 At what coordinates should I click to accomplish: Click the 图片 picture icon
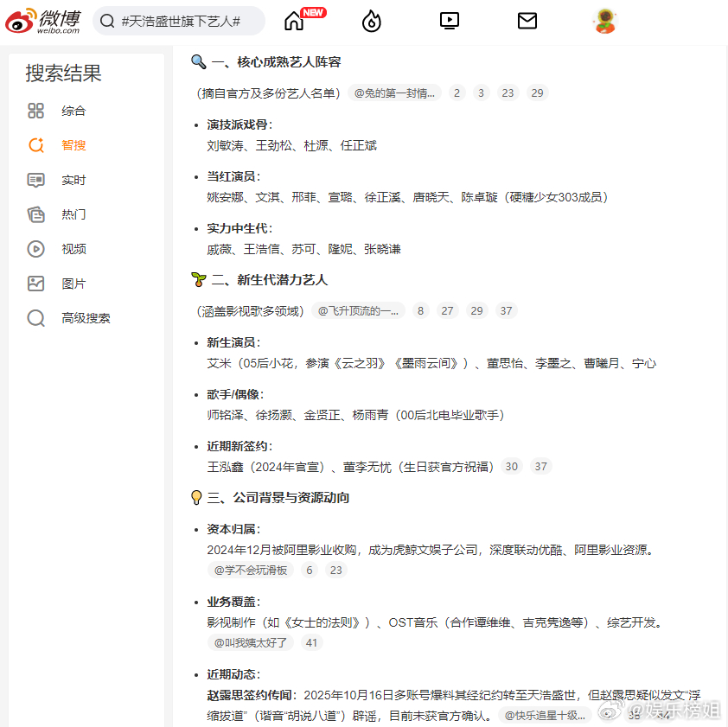[35, 284]
